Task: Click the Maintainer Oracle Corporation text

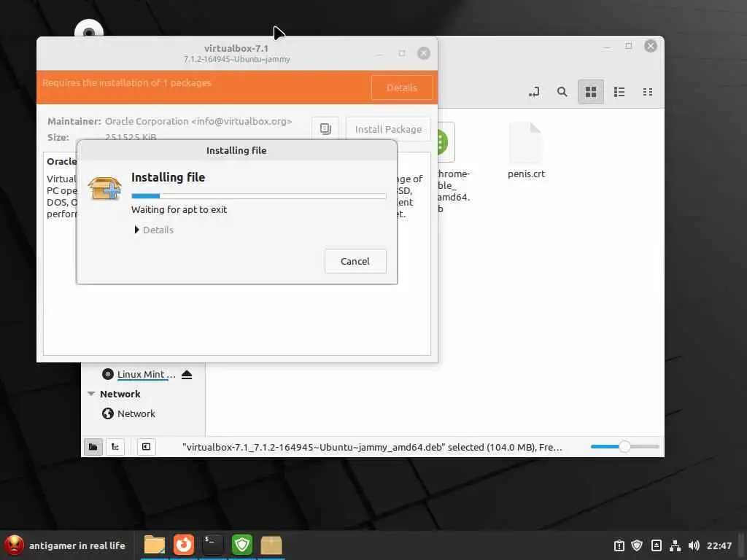Action: click(169, 122)
